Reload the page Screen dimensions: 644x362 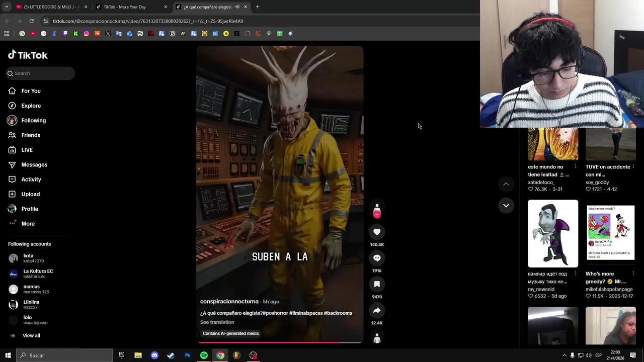pyautogui.click(x=31, y=21)
